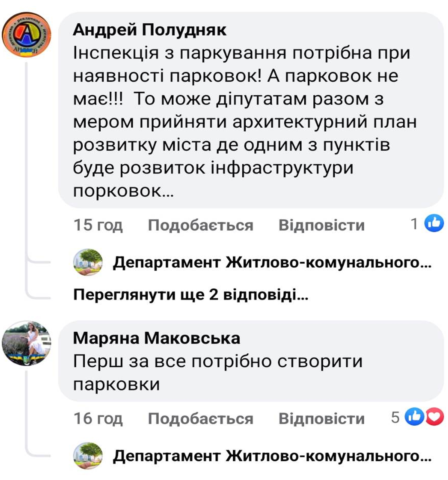Reply to Андрей Полудняк's comment
The height and width of the screenshot is (480, 448).
click(321, 225)
